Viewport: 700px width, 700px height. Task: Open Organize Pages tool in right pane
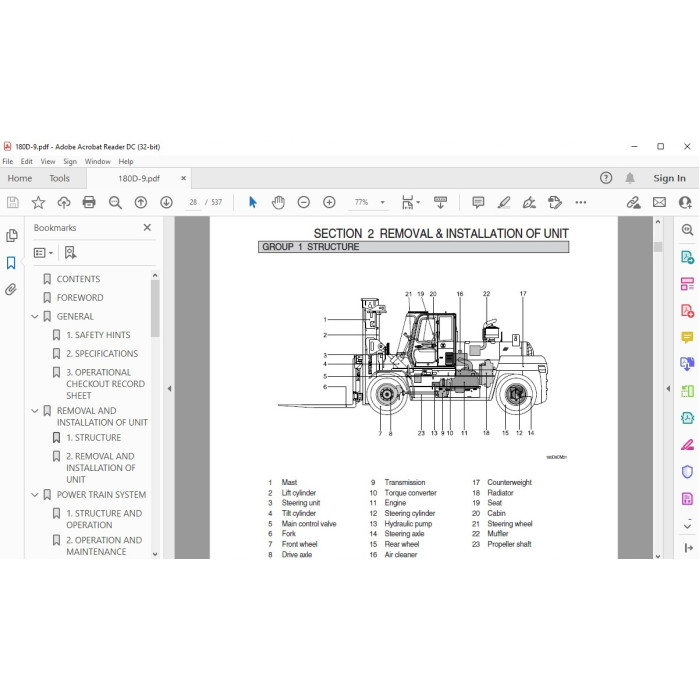pyautogui.click(x=687, y=284)
